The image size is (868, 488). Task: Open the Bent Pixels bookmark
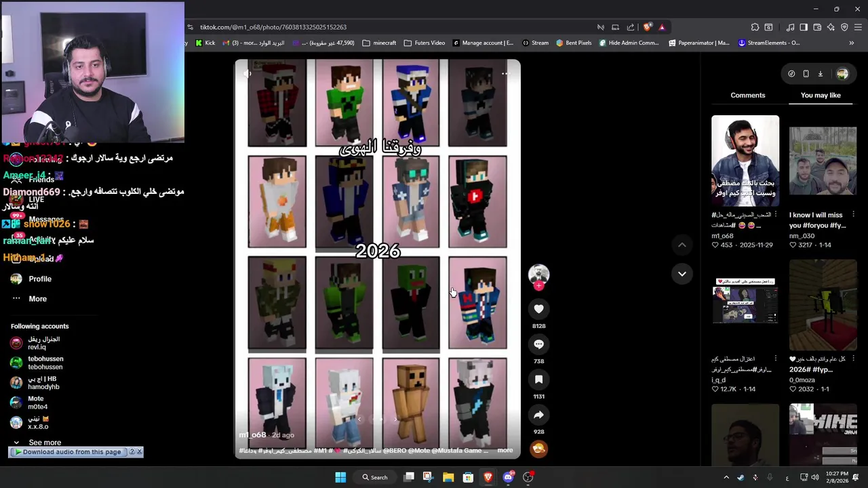[x=574, y=43]
